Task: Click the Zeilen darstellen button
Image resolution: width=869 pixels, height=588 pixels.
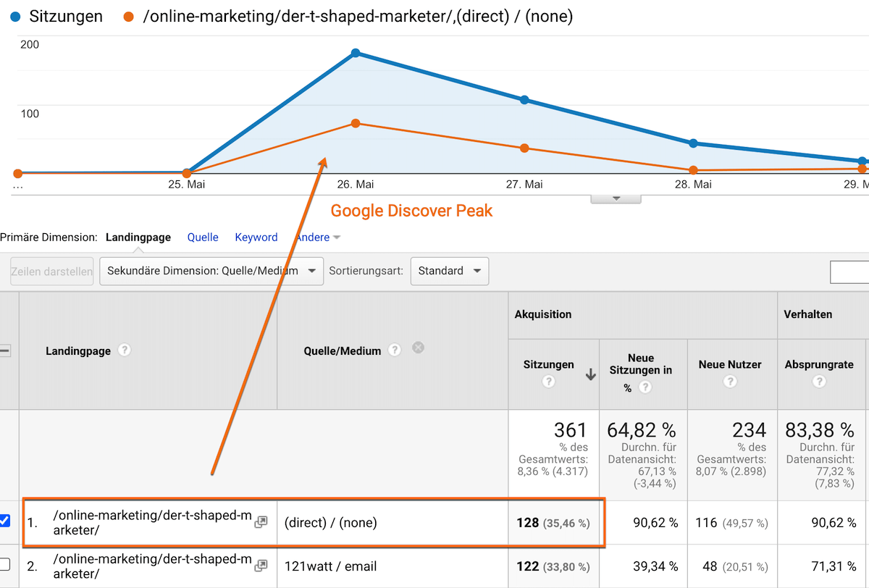Action: [x=51, y=271]
